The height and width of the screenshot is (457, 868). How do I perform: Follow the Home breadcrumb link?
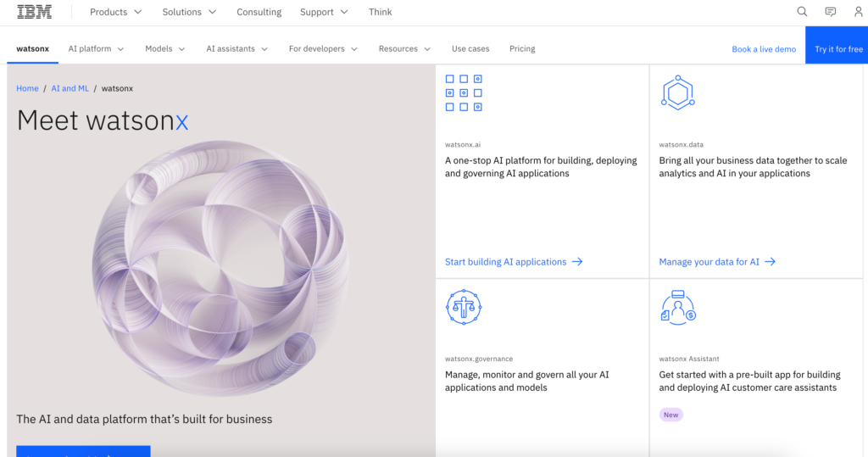pos(27,88)
